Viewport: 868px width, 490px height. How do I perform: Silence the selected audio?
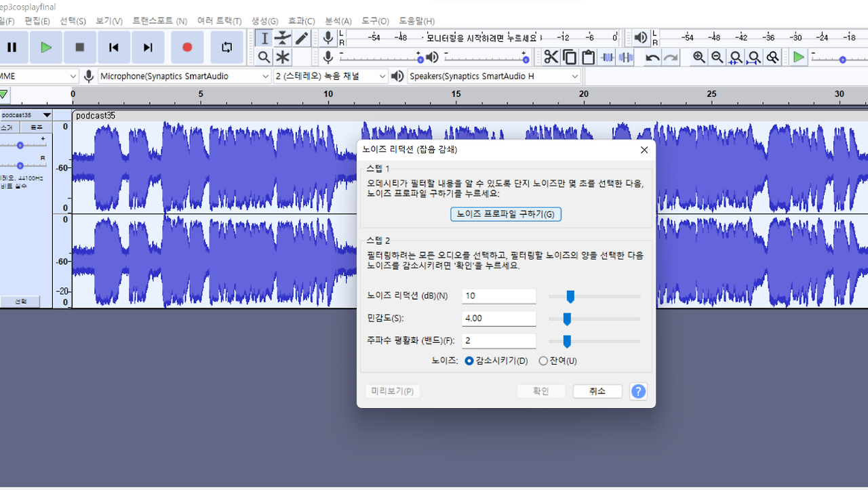pyautogui.click(x=626, y=57)
